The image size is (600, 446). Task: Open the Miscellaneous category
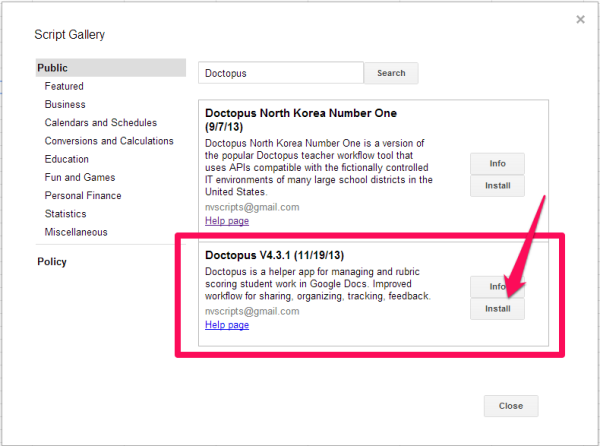[x=76, y=232]
